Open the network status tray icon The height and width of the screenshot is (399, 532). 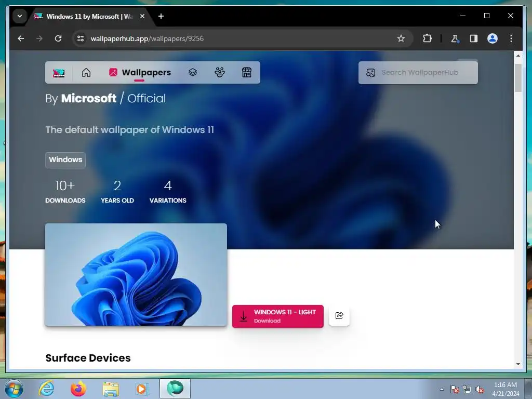point(467,389)
